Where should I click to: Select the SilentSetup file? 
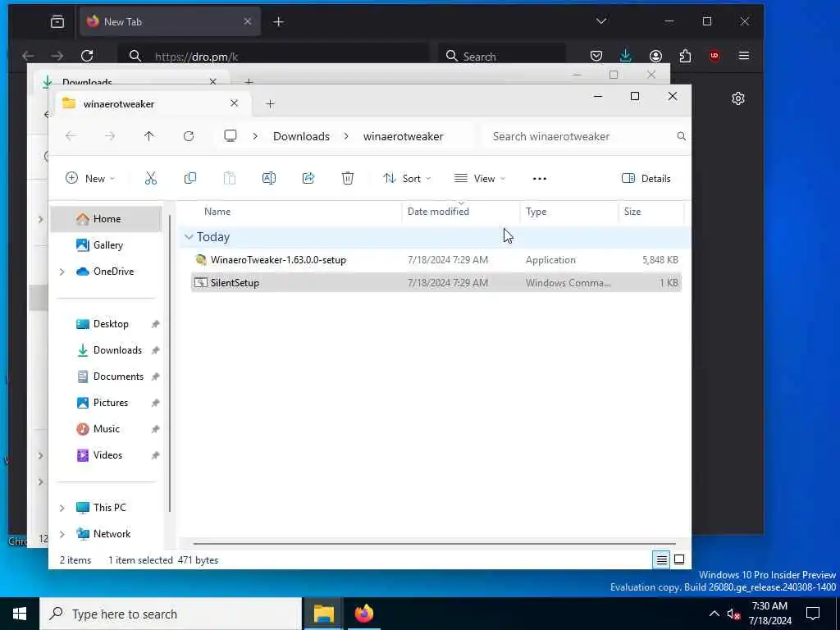pos(436,282)
